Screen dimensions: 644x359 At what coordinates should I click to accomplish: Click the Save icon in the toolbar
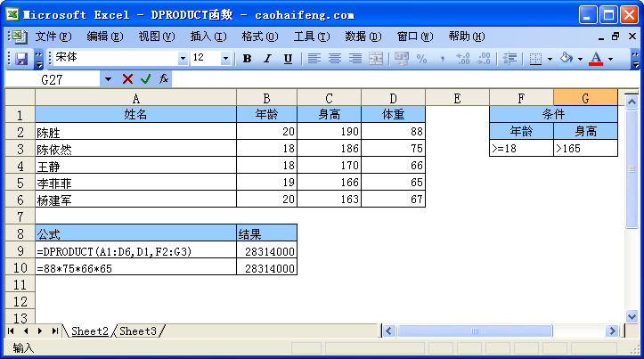click(21, 59)
